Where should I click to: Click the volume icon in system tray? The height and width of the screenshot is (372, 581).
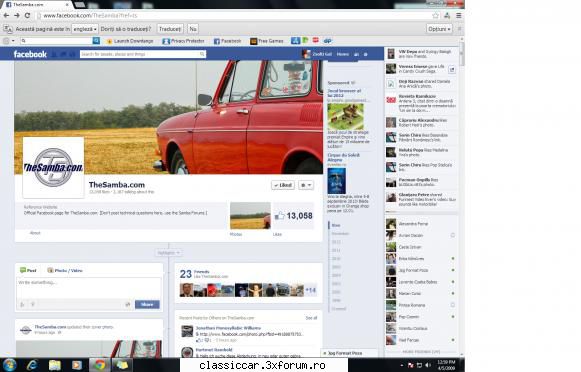coord(429,365)
